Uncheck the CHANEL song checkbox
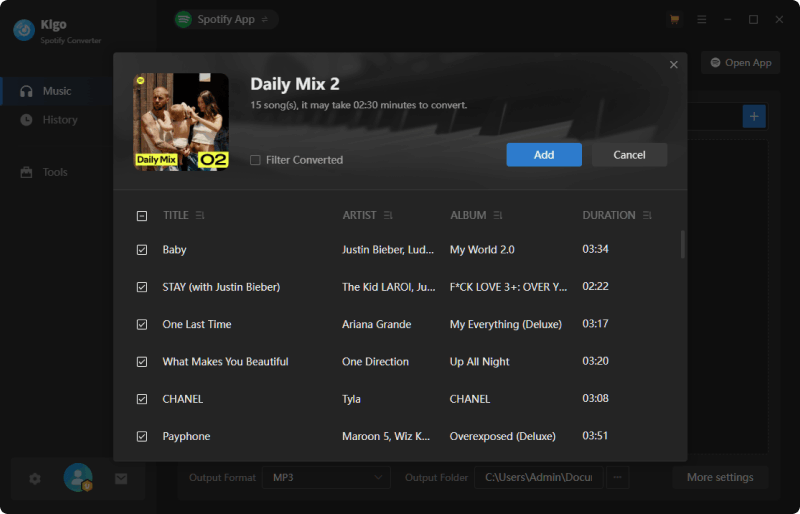Image resolution: width=800 pixels, height=514 pixels. click(x=142, y=399)
